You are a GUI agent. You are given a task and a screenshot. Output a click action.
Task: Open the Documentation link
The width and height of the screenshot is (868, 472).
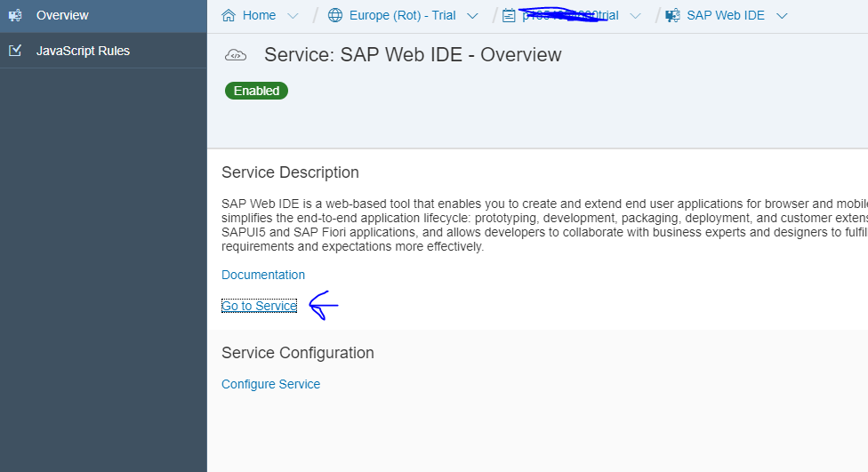pyautogui.click(x=263, y=275)
